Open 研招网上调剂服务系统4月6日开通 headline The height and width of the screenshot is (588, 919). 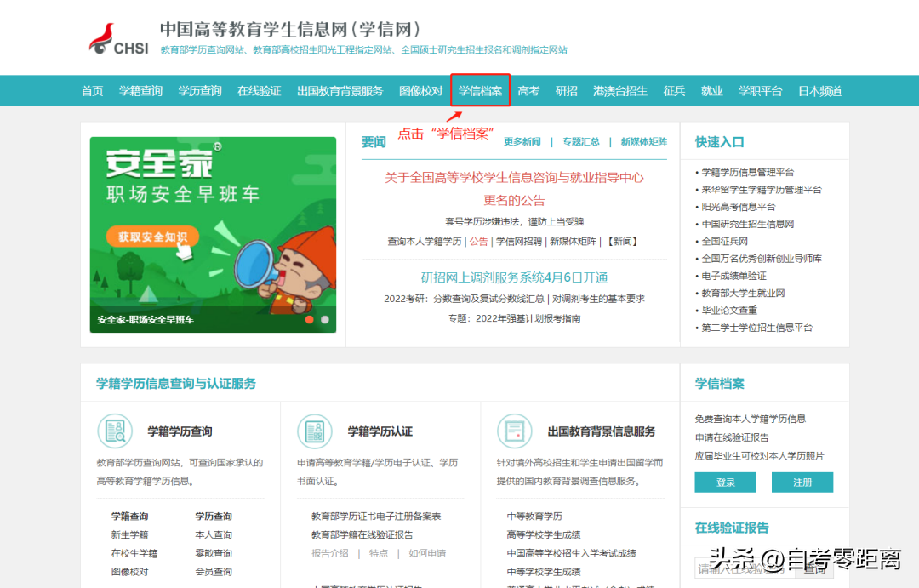(x=514, y=277)
